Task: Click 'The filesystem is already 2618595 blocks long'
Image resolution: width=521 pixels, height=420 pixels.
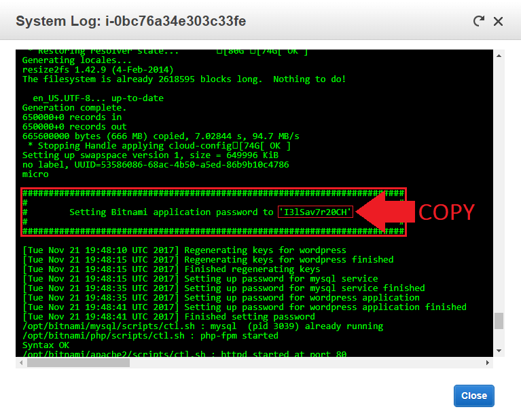Action: [142, 79]
